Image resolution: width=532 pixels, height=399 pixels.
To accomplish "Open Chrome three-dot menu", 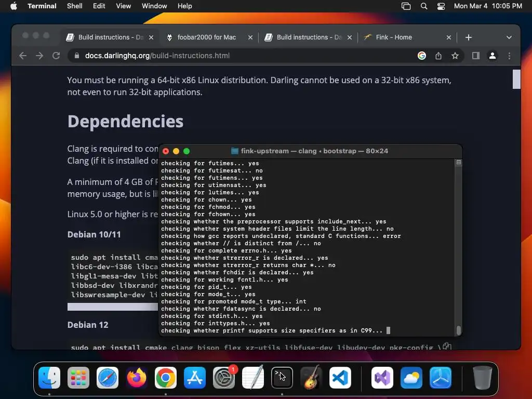I will (509, 56).
